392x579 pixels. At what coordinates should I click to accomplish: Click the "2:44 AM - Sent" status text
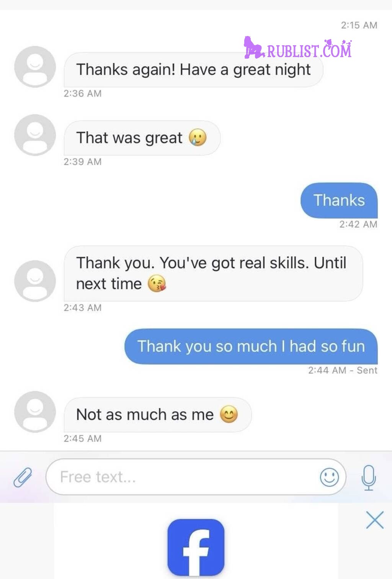[x=343, y=371]
